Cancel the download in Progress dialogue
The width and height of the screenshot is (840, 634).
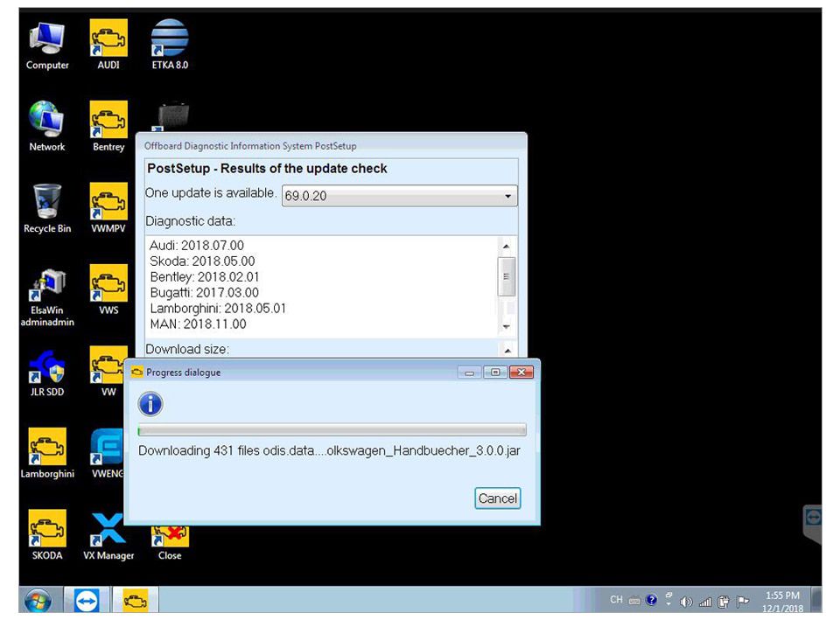497,498
